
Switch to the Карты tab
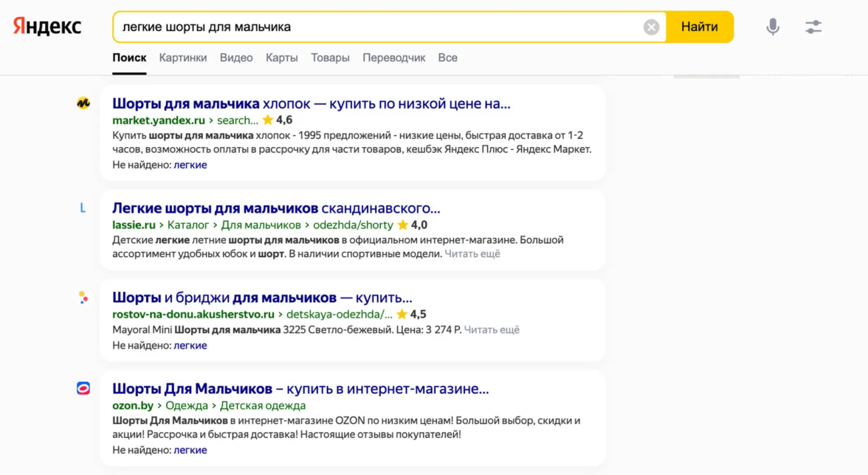click(282, 58)
